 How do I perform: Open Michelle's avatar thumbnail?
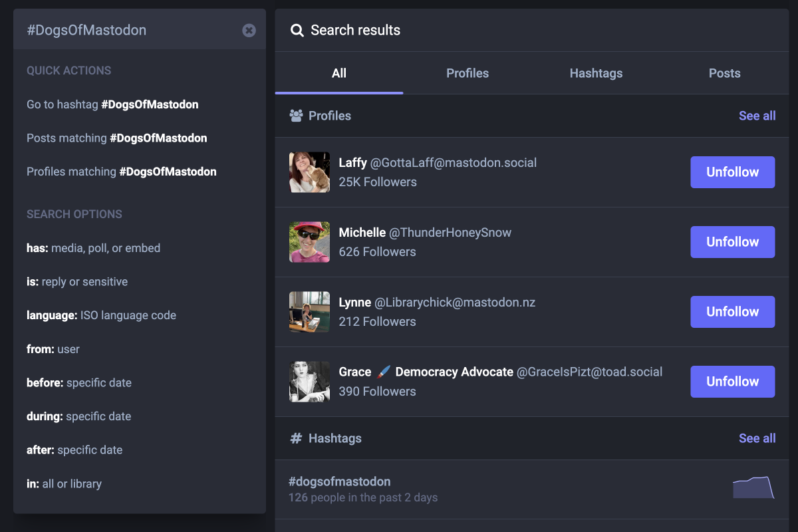[310, 242]
